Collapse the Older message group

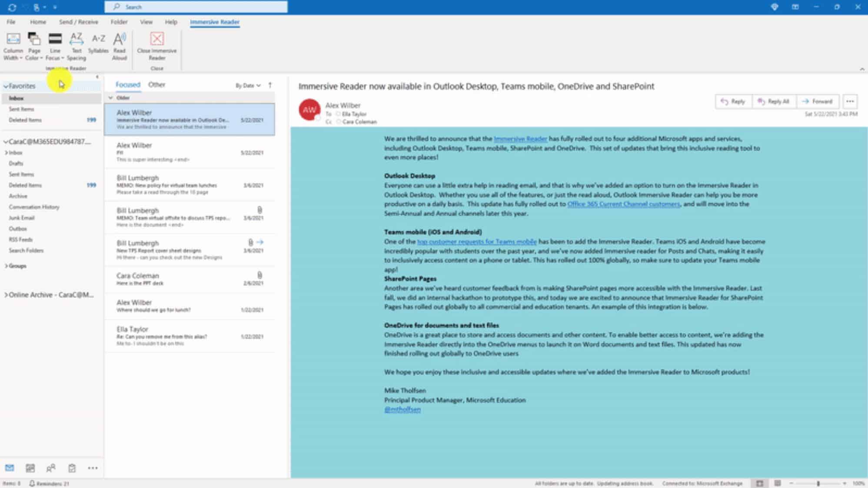(110, 98)
